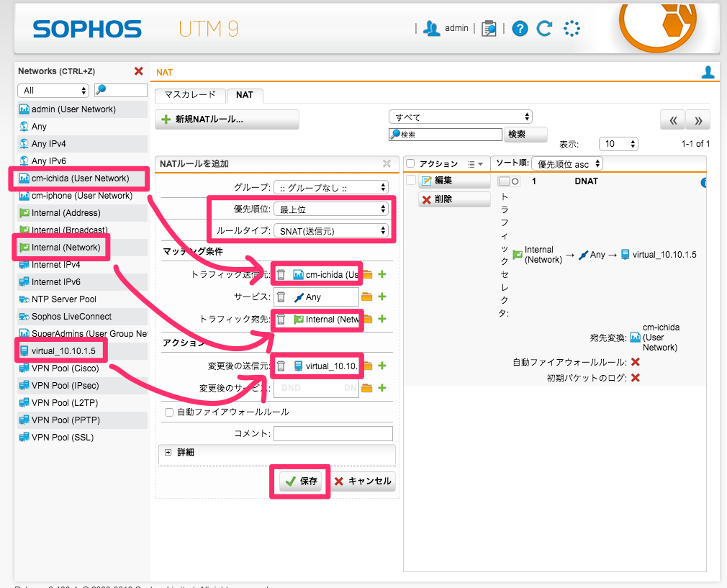This screenshot has height=588, width=727.
Task: Click the reload refresh icon in header
Action: [x=544, y=29]
